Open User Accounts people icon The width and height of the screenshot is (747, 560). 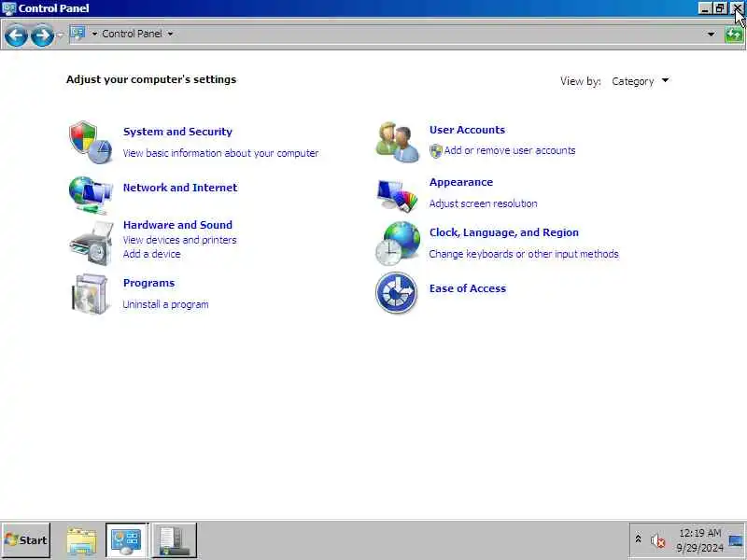coord(398,142)
